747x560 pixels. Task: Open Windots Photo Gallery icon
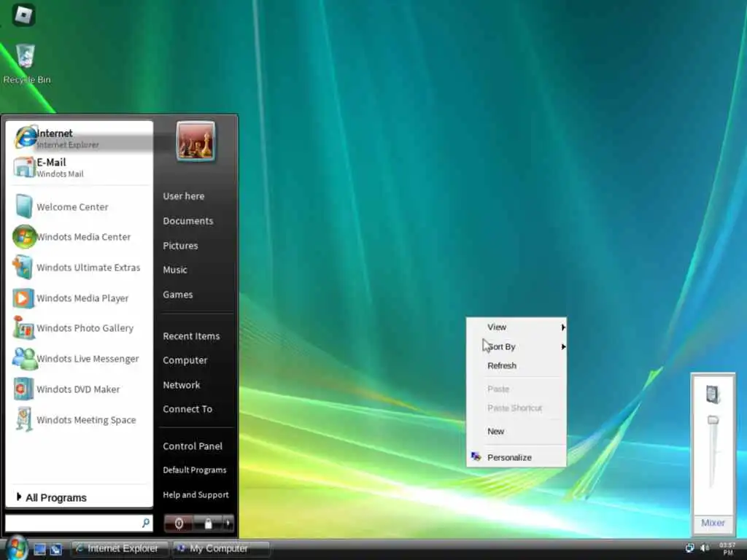(23, 327)
